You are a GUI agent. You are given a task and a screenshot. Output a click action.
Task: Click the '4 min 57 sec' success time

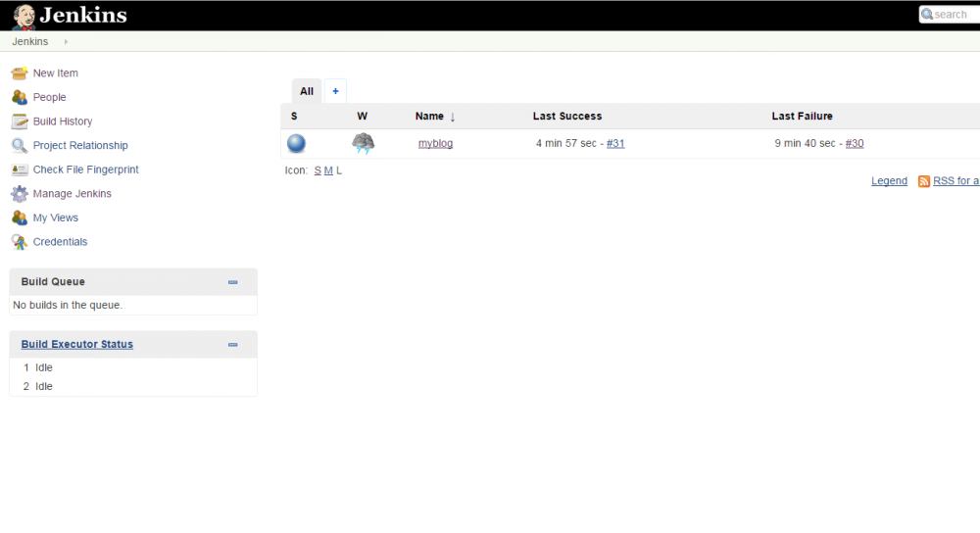point(565,143)
